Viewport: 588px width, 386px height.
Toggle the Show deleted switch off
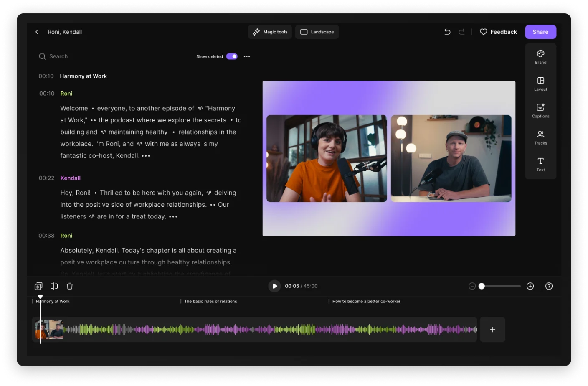tap(231, 56)
